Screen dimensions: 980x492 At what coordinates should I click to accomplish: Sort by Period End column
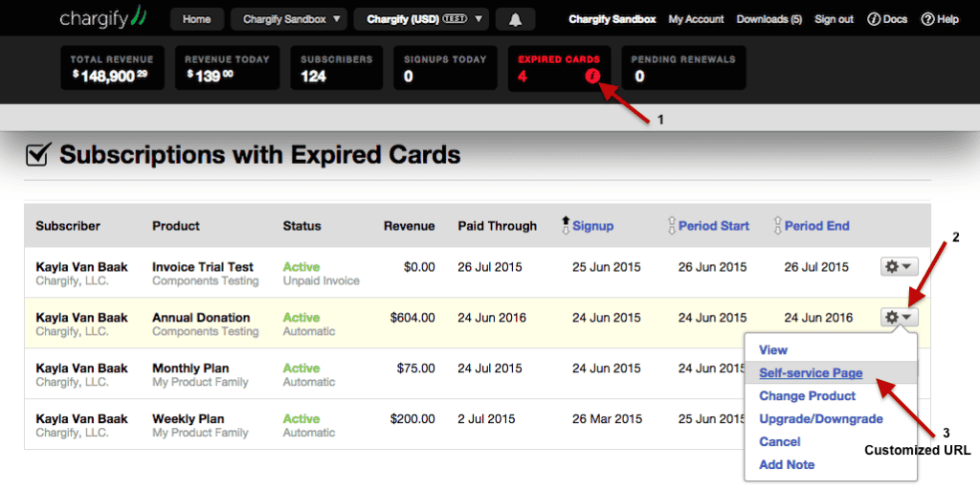[x=817, y=226]
